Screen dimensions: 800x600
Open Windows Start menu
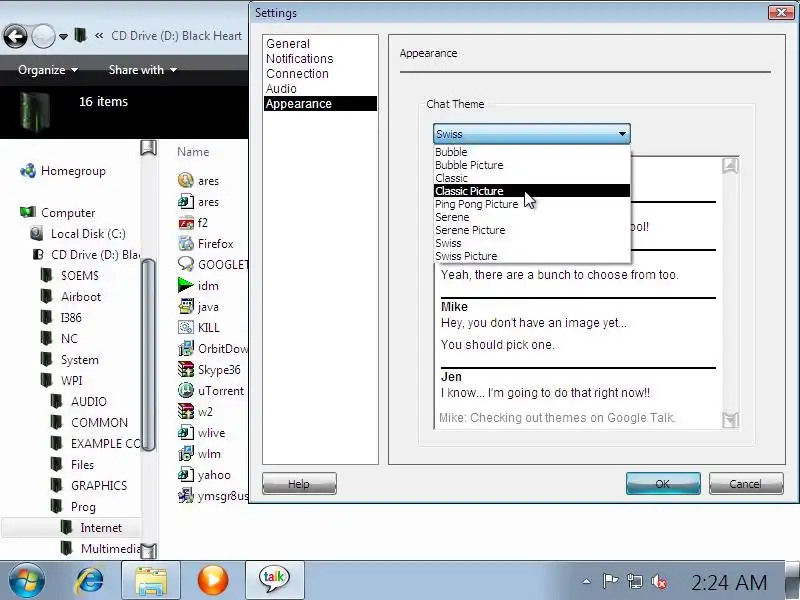point(26,580)
